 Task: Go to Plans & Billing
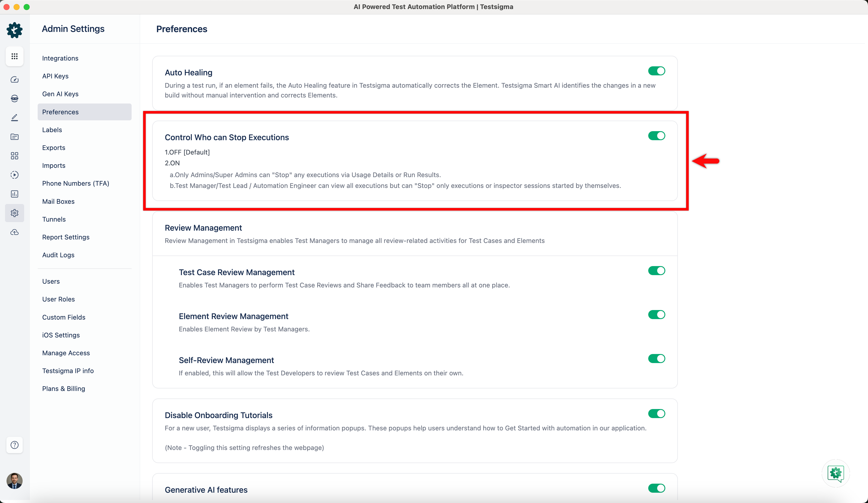pyautogui.click(x=63, y=389)
